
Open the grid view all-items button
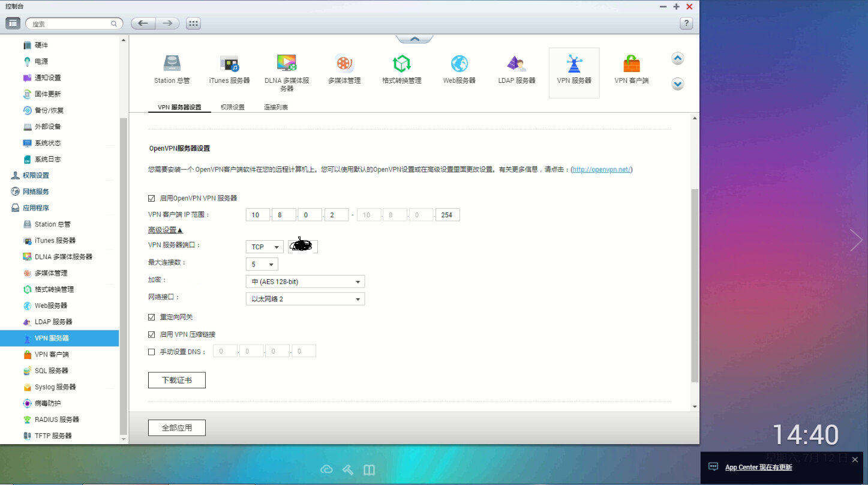(193, 23)
